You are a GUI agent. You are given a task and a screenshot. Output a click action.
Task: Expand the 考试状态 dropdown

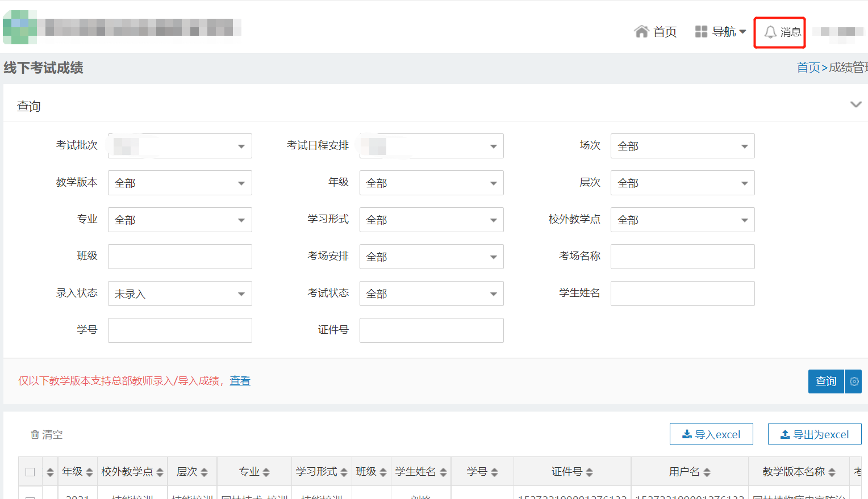click(x=431, y=294)
